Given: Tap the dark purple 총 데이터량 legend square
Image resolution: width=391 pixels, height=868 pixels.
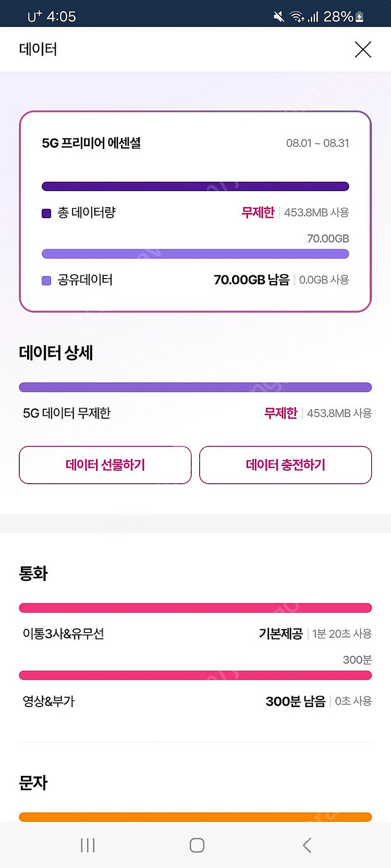Looking at the screenshot, I should click(46, 213).
